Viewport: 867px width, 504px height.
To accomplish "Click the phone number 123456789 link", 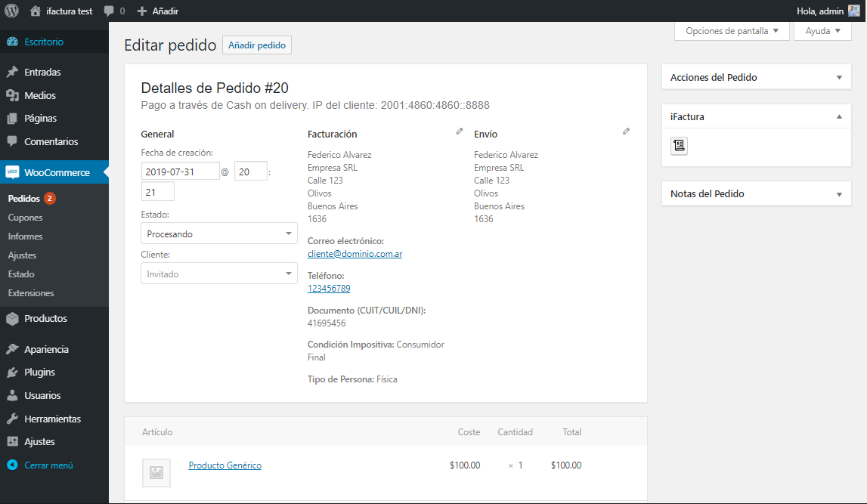I will coord(329,289).
